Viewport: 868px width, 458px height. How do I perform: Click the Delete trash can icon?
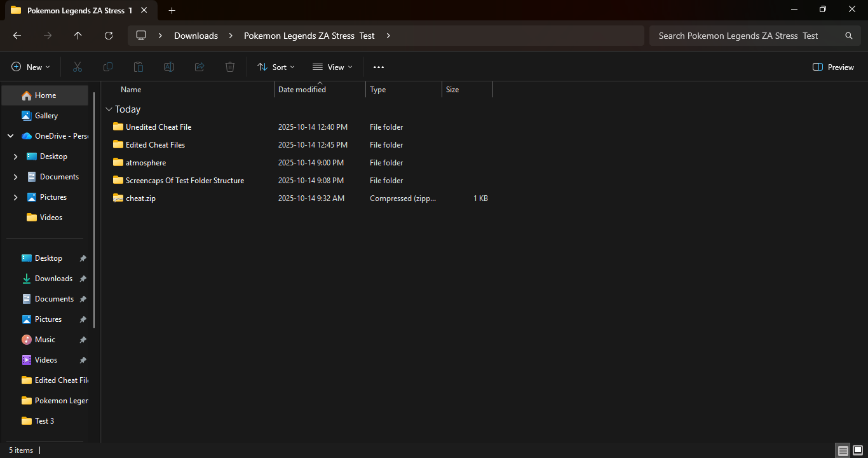230,67
